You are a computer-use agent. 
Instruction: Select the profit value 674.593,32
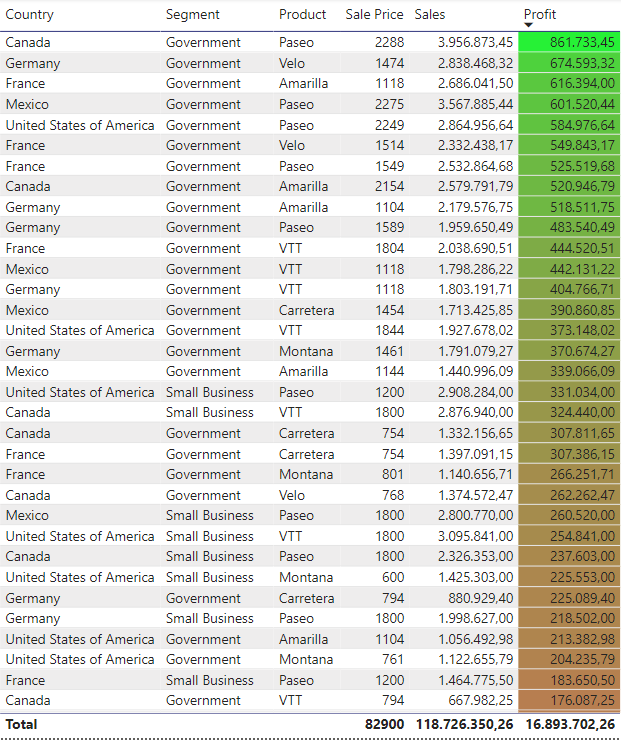[582, 63]
